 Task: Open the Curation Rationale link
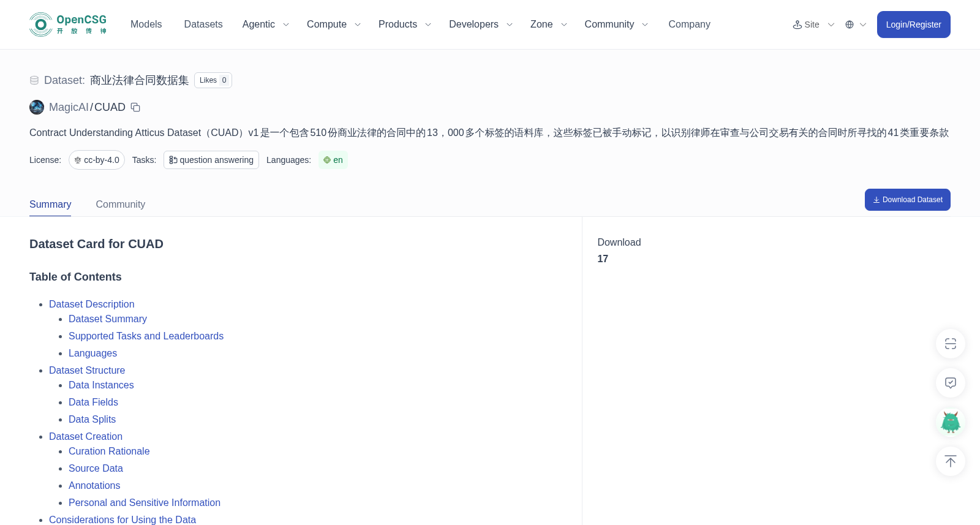109,451
